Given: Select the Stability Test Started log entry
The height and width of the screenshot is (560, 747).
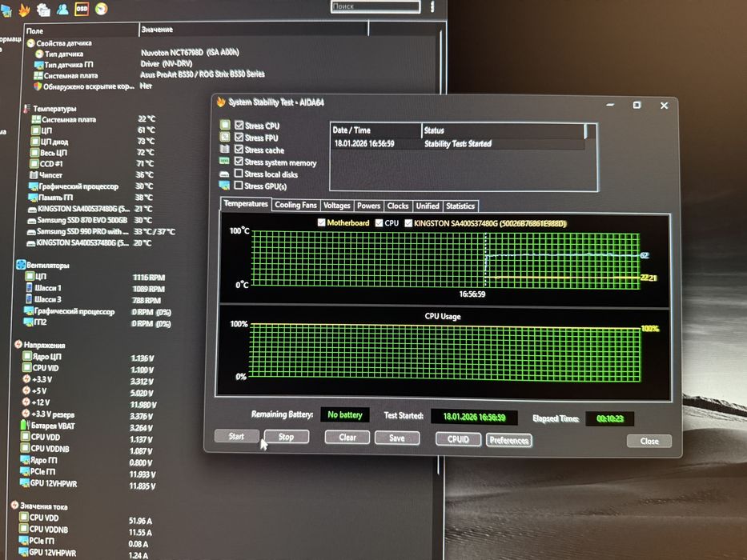Looking at the screenshot, I should click(457, 143).
